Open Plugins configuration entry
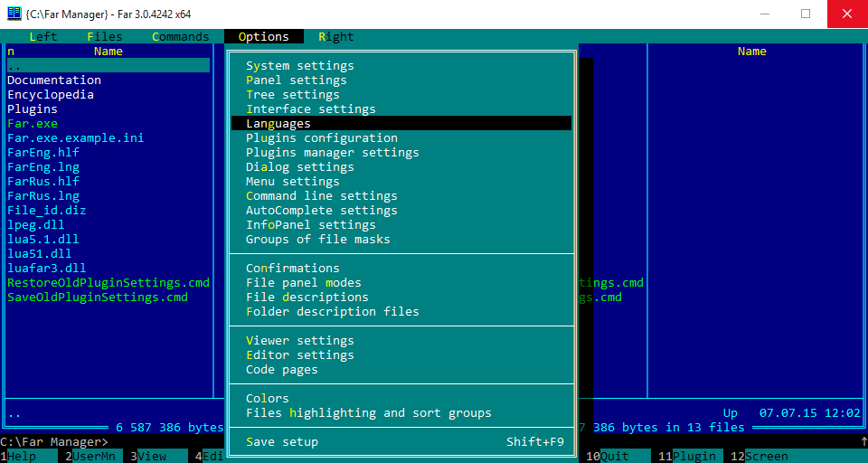868x463 pixels. (x=322, y=137)
